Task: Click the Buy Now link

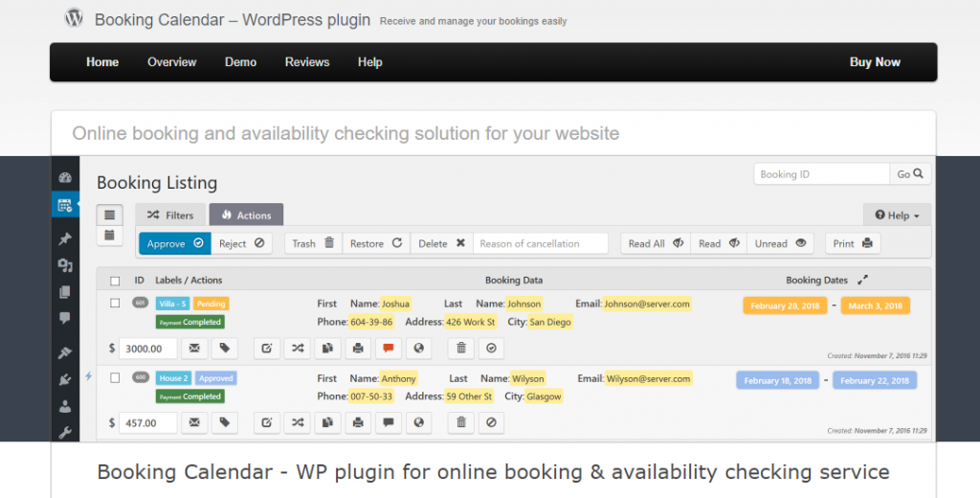Action: (x=875, y=62)
